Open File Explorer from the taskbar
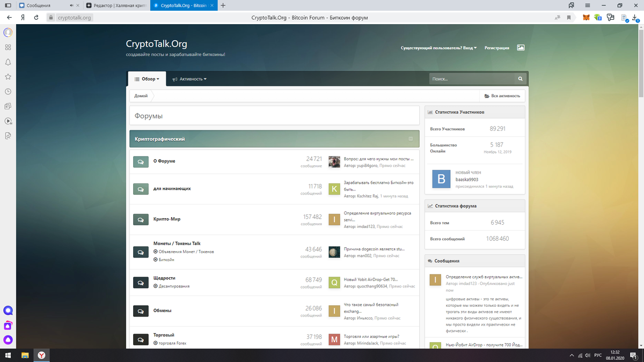 25,355
